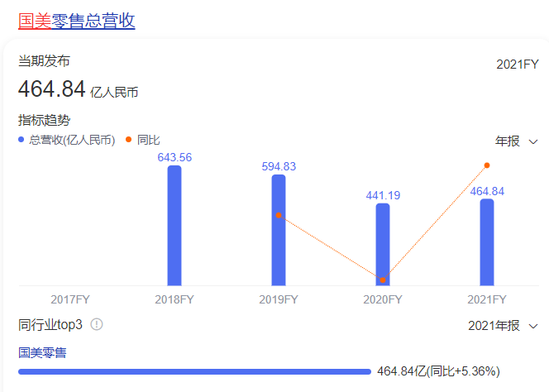Click the 2018FY axis label
This screenshot has height=392, width=549.
pyautogui.click(x=174, y=299)
